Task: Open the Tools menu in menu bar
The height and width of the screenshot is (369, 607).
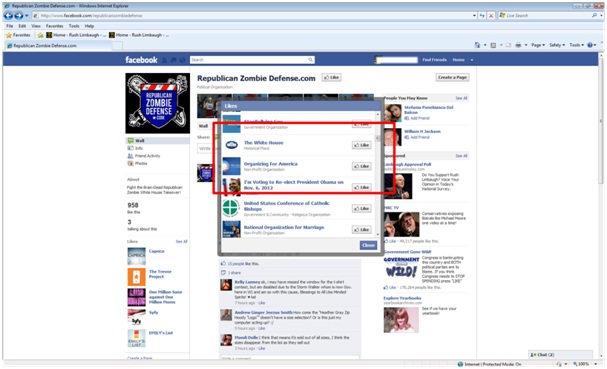Action: 74,26
